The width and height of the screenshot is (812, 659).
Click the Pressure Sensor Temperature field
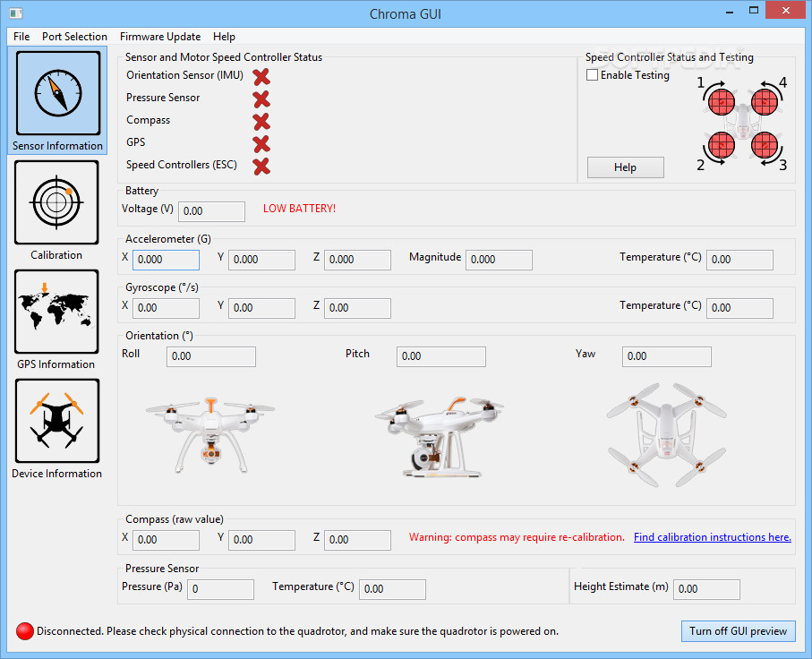[x=392, y=589]
